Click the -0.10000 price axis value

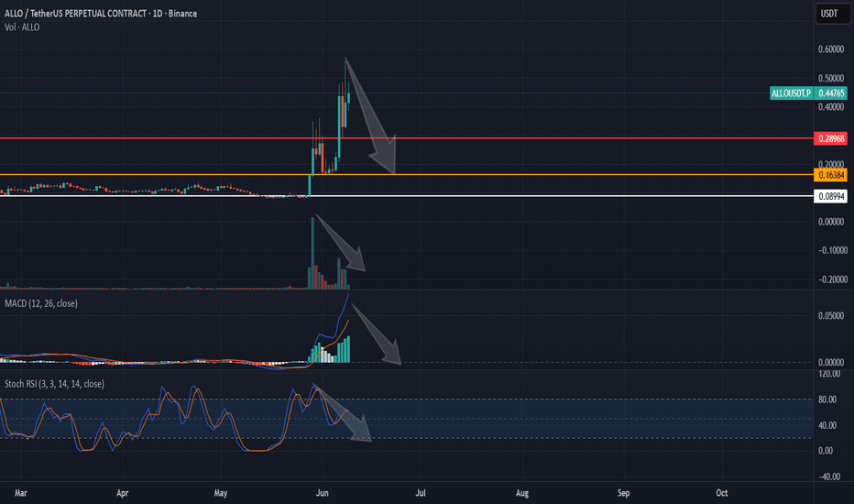click(x=832, y=251)
